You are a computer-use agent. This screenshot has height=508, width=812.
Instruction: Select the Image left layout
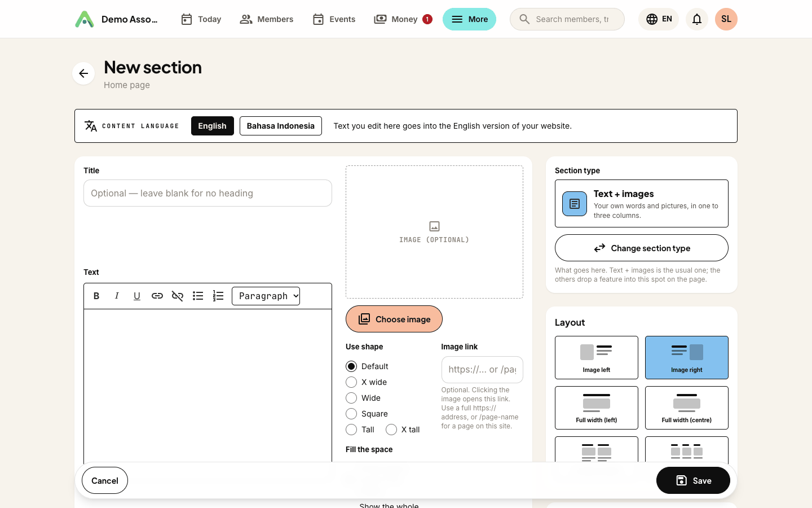[597, 357]
